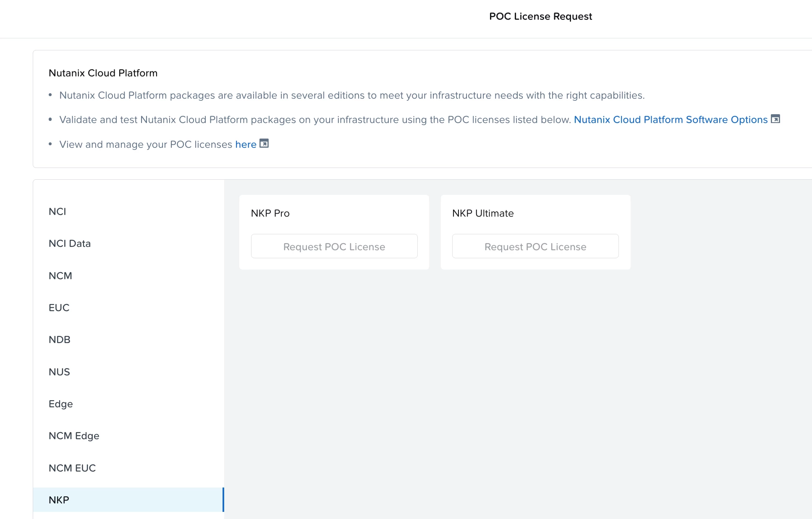Click external link icon beside Software Options
The image size is (812, 519).
click(x=775, y=119)
